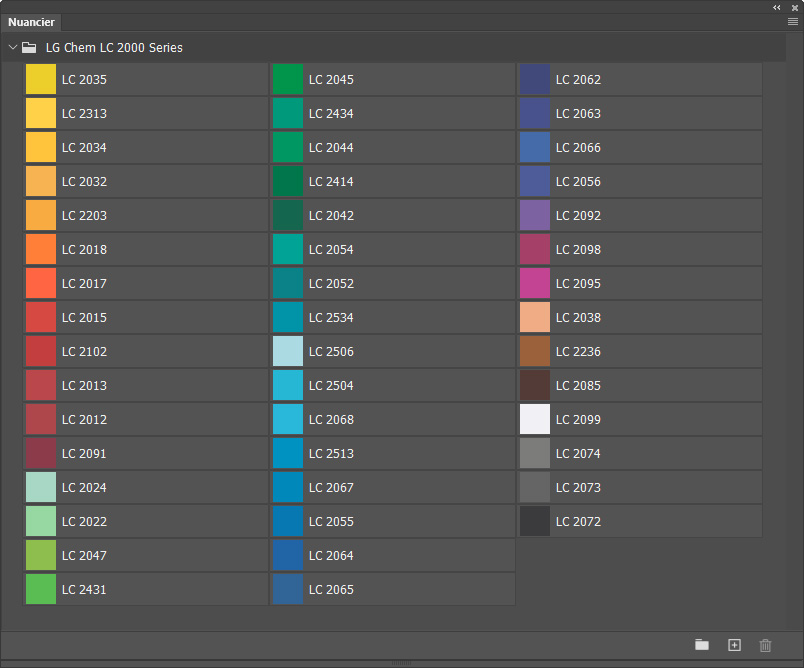Choose the LC 2073 gray swatch
Viewport: 804px width, 668px height.
535,488
